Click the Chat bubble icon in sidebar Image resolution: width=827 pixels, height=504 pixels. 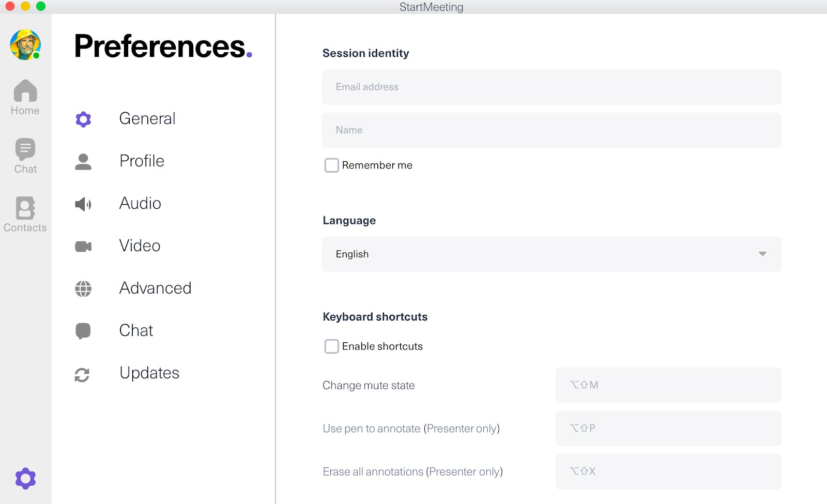pos(83,331)
